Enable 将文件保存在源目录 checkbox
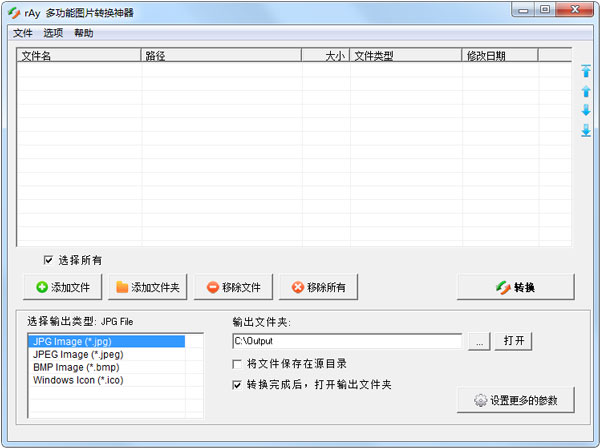 237,364
